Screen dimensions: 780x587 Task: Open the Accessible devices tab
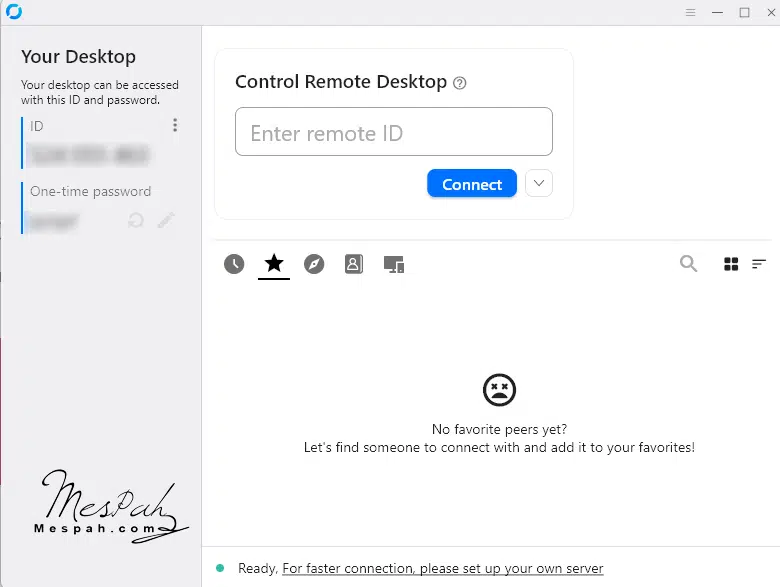394,264
